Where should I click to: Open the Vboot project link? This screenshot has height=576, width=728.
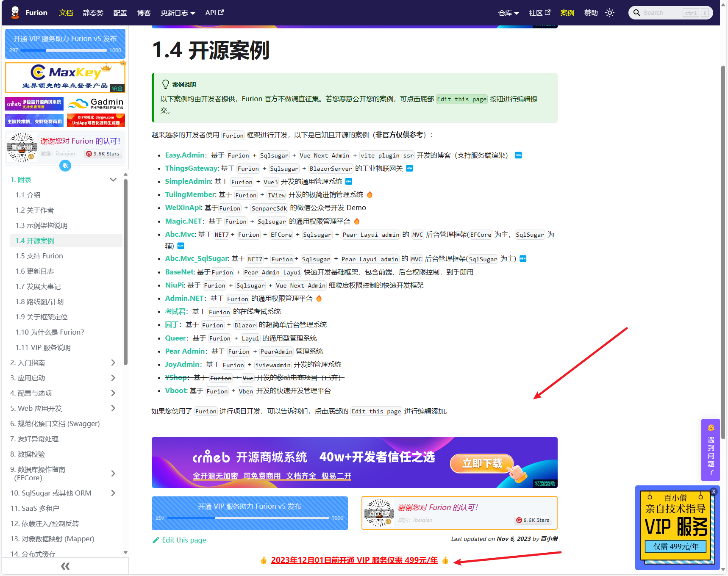pyautogui.click(x=176, y=390)
